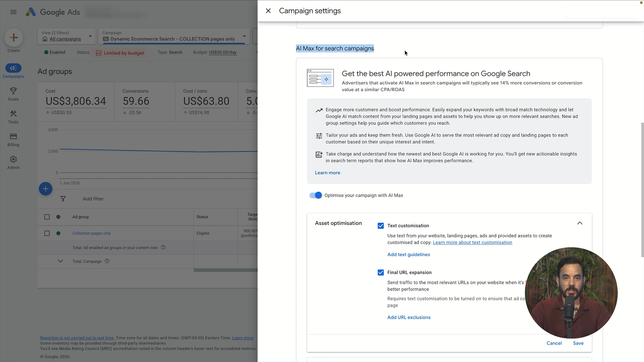Click help icon beside enabled ad groups total
The image size is (644, 362).
[163, 247]
